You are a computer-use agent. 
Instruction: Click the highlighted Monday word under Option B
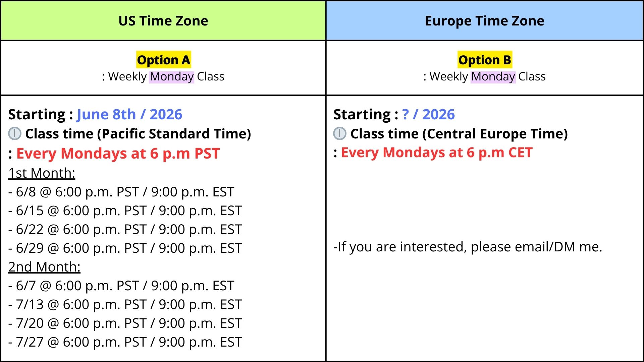[x=493, y=77]
